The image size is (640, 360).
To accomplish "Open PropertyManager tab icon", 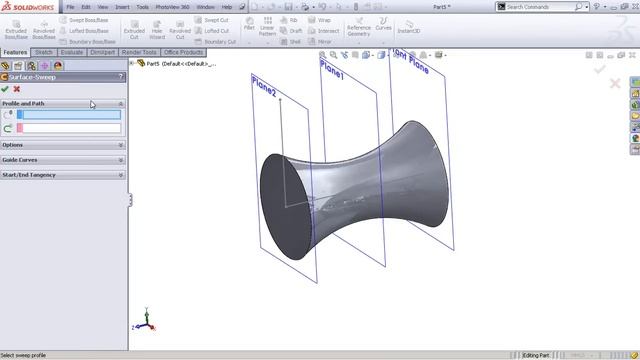I will (18, 66).
